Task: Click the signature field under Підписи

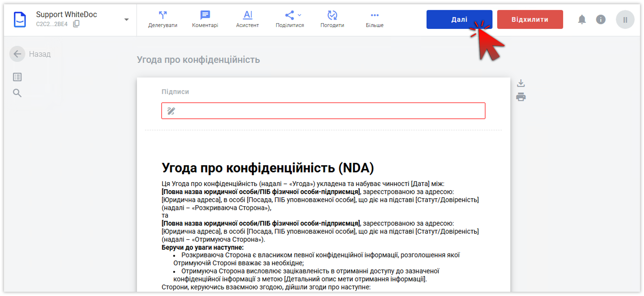Action: click(x=323, y=111)
